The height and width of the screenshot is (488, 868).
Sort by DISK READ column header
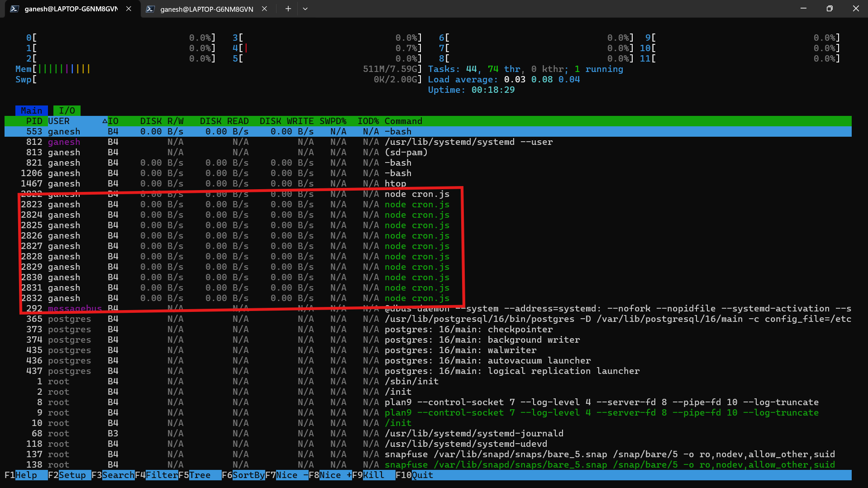coord(224,121)
